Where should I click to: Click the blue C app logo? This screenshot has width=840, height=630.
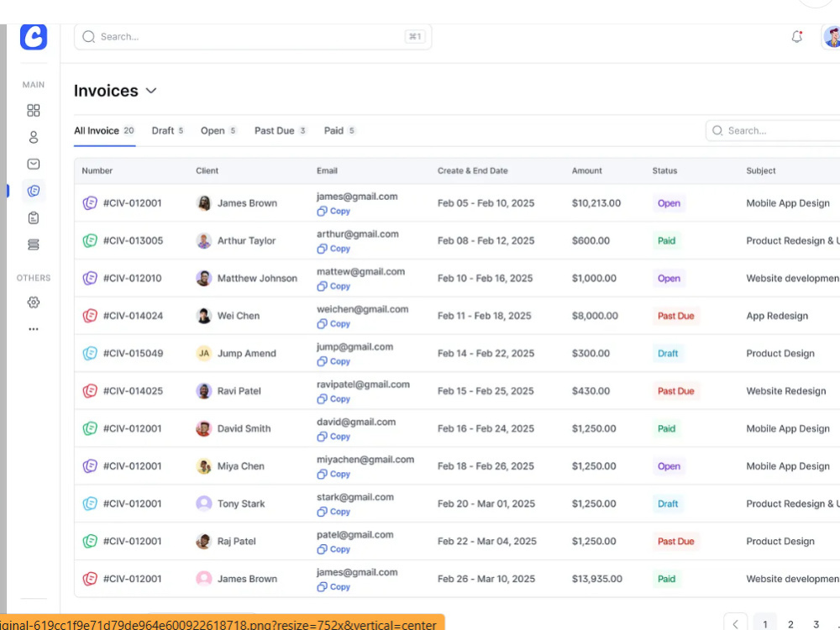[x=34, y=36]
